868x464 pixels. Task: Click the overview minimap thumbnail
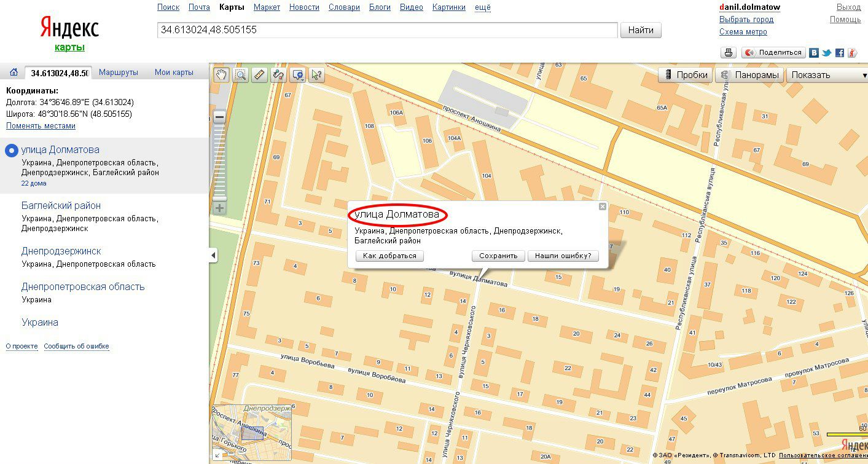pyautogui.click(x=252, y=432)
